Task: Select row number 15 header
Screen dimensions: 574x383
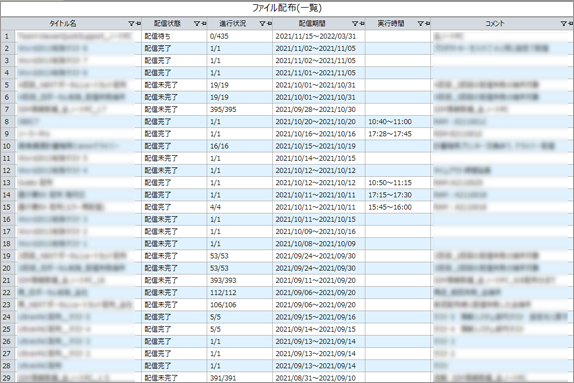Action: point(7,207)
